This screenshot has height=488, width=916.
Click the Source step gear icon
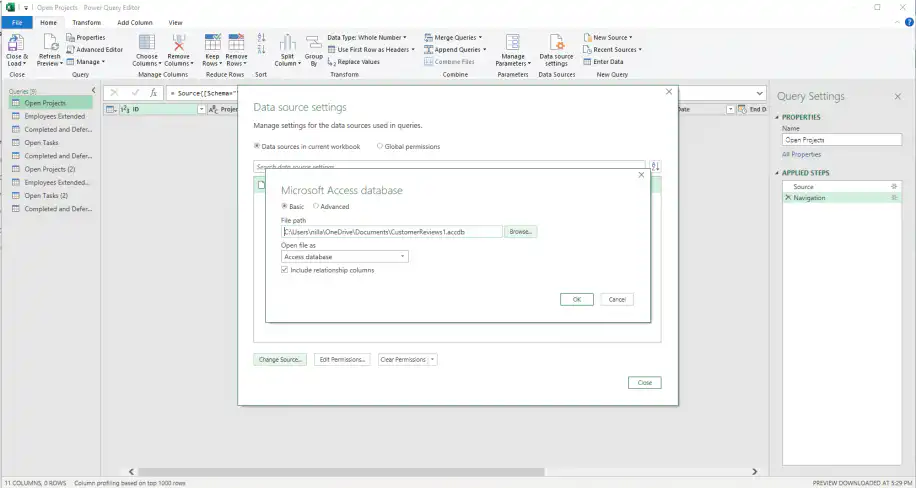[893, 186]
